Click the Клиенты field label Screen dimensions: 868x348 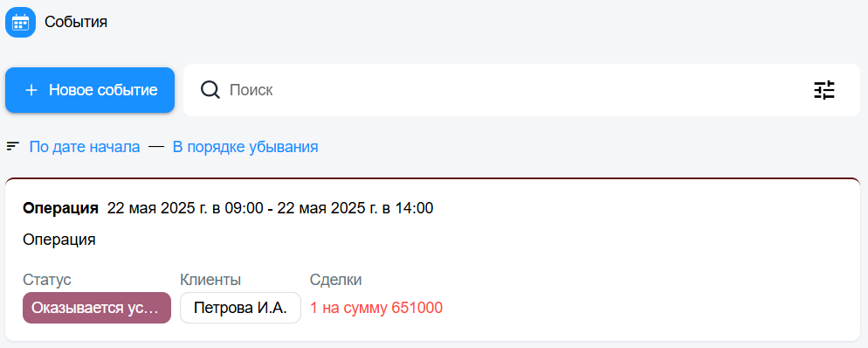pyautogui.click(x=210, y=280)
